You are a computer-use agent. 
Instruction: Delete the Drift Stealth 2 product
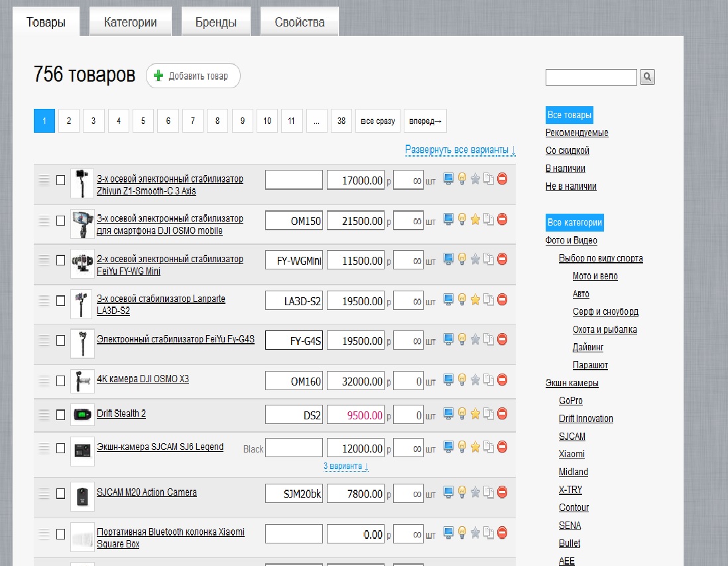click(503, 413)
